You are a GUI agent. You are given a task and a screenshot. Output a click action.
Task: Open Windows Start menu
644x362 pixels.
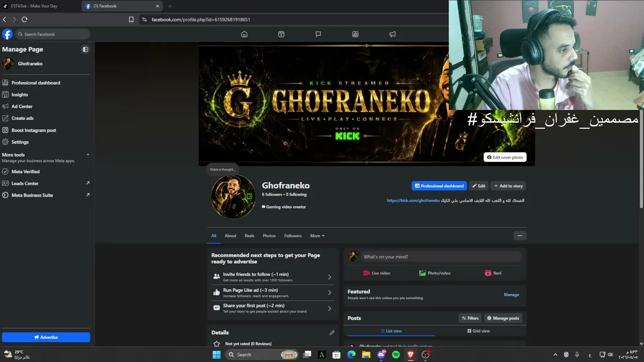tap(216, 354)
